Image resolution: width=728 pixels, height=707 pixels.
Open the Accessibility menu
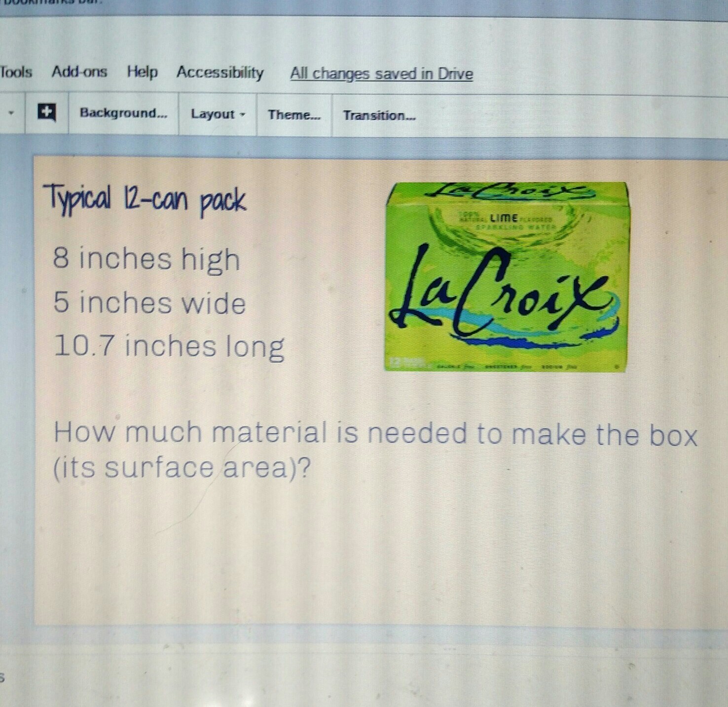pos(220,73)
